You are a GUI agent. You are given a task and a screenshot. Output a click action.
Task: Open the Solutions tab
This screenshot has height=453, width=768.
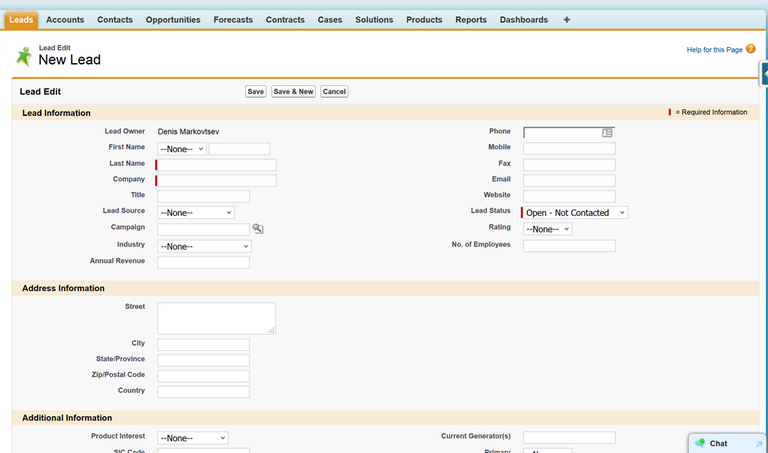click(374, 20)
